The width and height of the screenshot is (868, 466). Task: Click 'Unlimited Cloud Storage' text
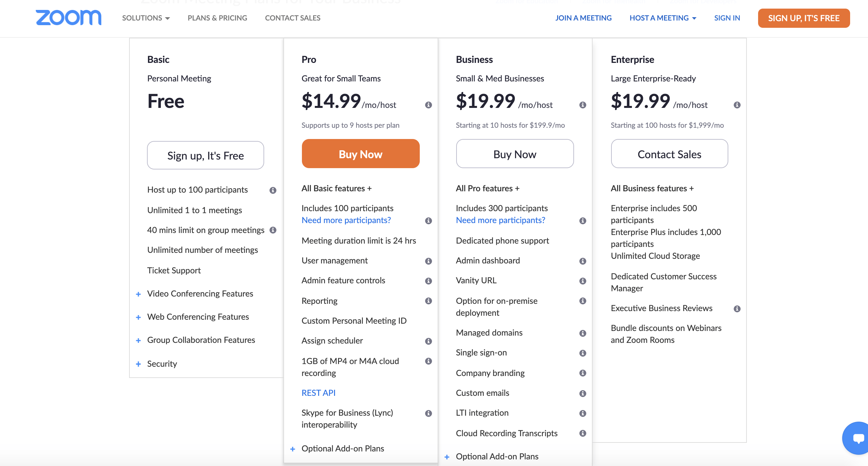[x=655, y=256]
